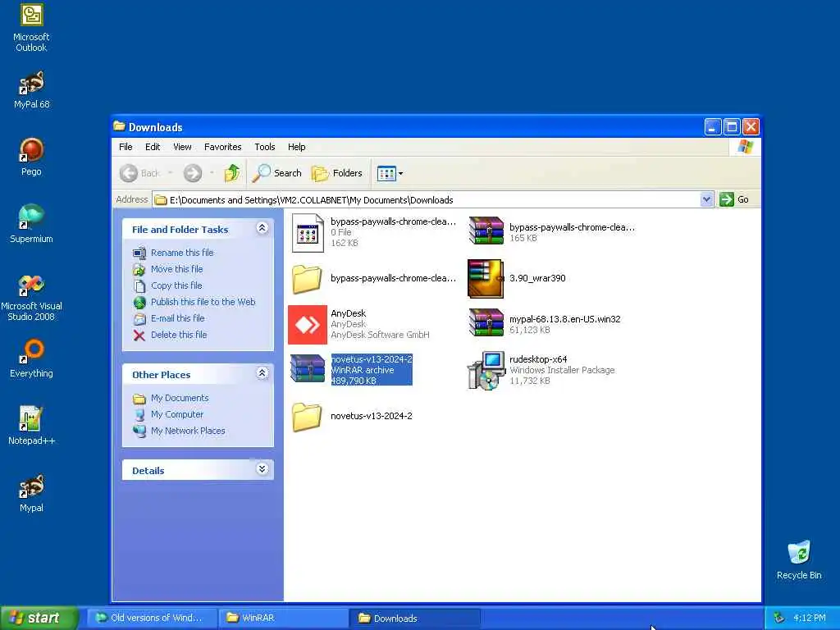Open the View menu
840x630 pixels.
pyautogui.click(x=182, y=147)
